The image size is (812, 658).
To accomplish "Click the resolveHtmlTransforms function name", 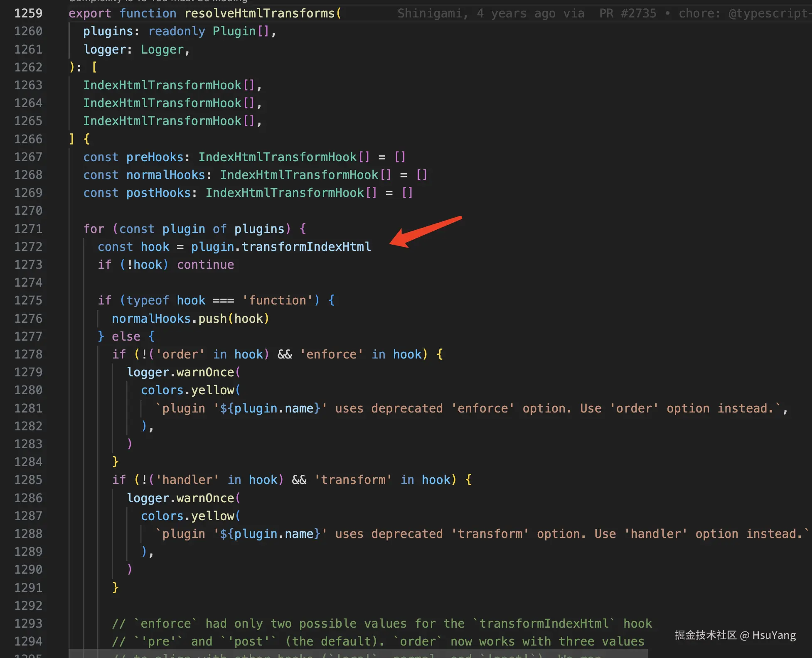I will (259, 13).
